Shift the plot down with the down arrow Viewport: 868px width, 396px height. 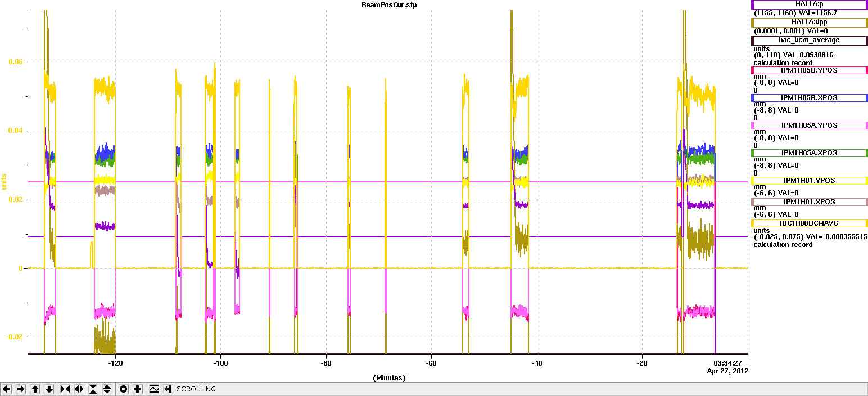[49, 389]
